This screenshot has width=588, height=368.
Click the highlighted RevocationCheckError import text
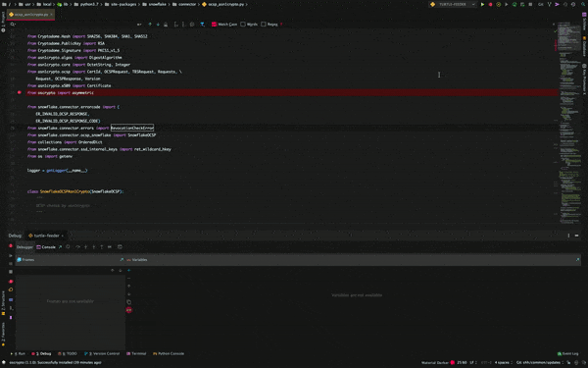132,128
